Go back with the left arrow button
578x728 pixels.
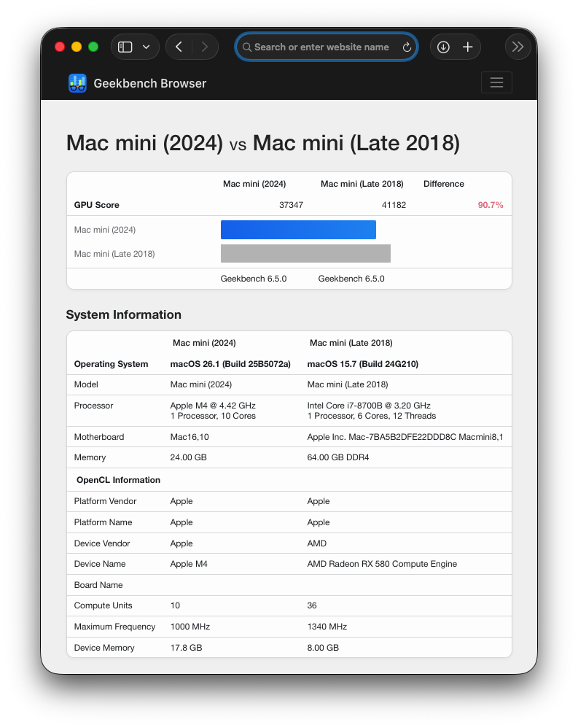(179, 47)
